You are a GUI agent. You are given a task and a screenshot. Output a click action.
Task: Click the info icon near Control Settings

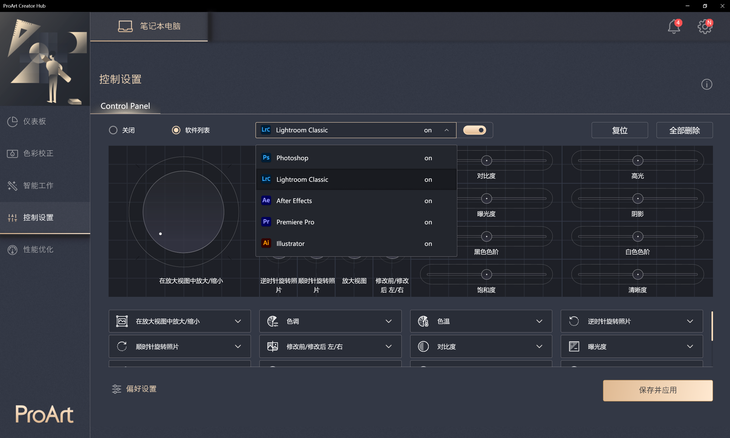coord(706,85)
